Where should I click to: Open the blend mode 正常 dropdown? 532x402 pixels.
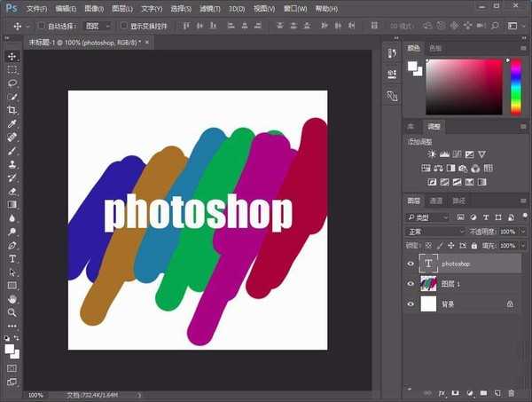(x=434, y=231)
